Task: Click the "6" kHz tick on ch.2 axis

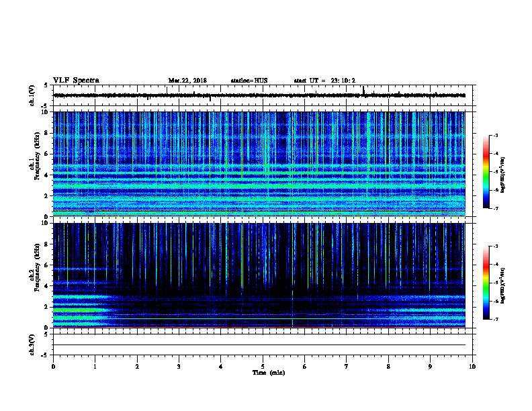Action: tap(46, 265)
